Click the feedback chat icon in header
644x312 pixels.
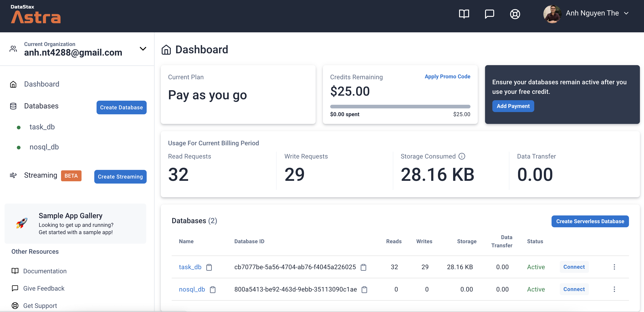click(490, 14)
